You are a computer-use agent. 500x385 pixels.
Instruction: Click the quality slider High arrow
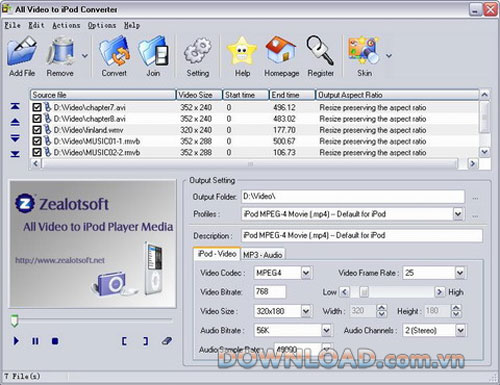[x=440, y=292]
